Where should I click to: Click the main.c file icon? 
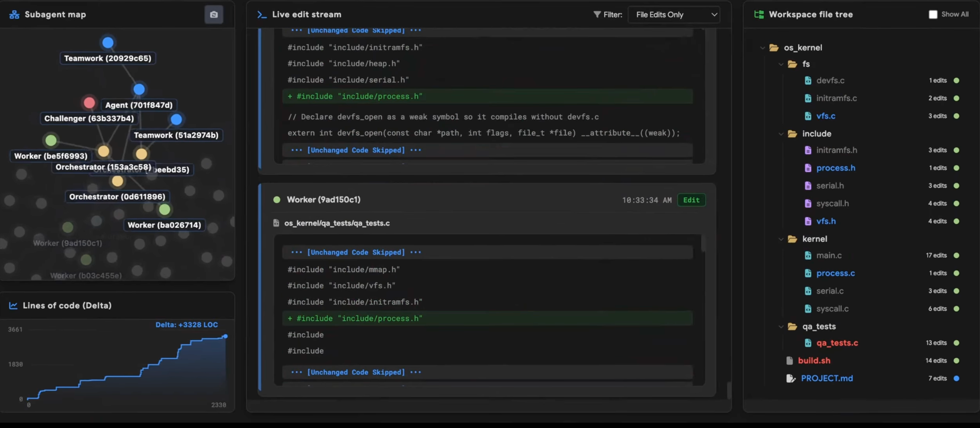(x=808, y=255)
